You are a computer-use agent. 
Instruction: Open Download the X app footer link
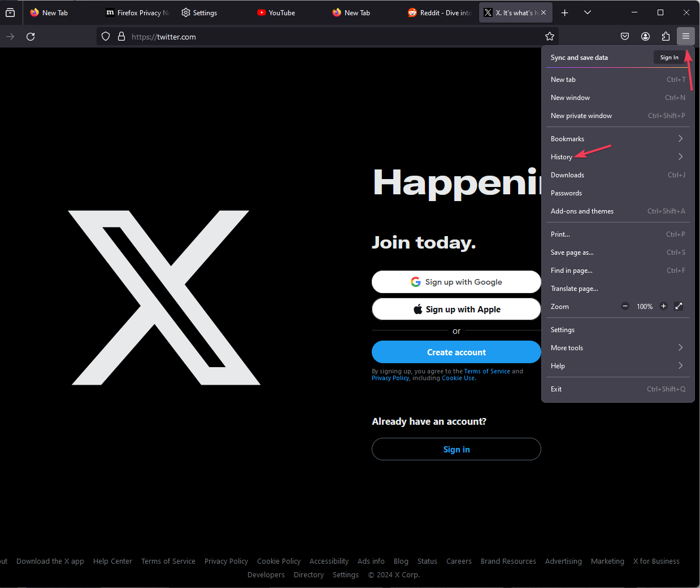pyautogui.click(x=50, y=561)
